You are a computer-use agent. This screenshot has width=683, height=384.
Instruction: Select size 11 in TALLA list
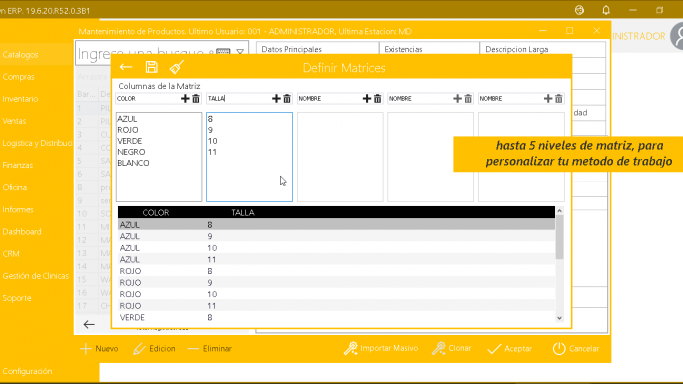click(x=212, y=152)
